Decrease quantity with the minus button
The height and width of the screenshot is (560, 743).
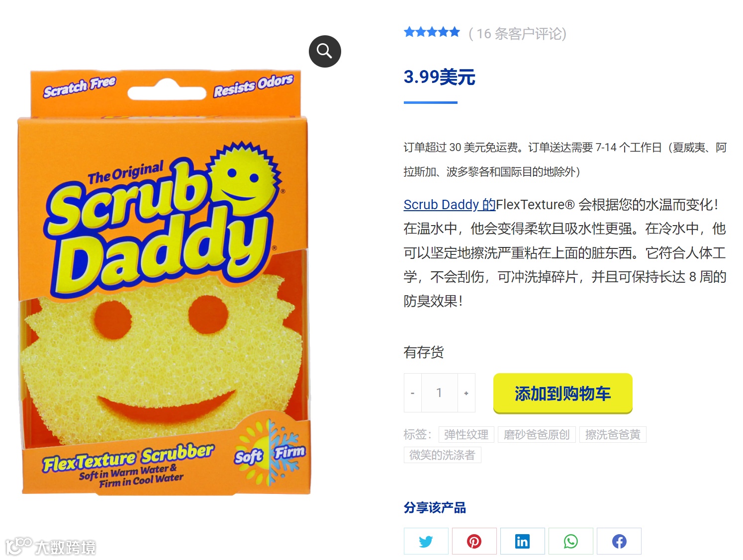tap(413, 393)
